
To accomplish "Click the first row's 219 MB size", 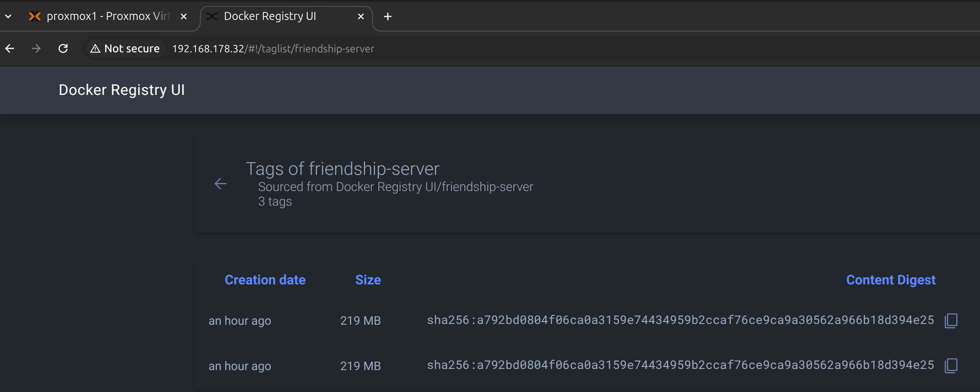I will [x=360, y=321].
